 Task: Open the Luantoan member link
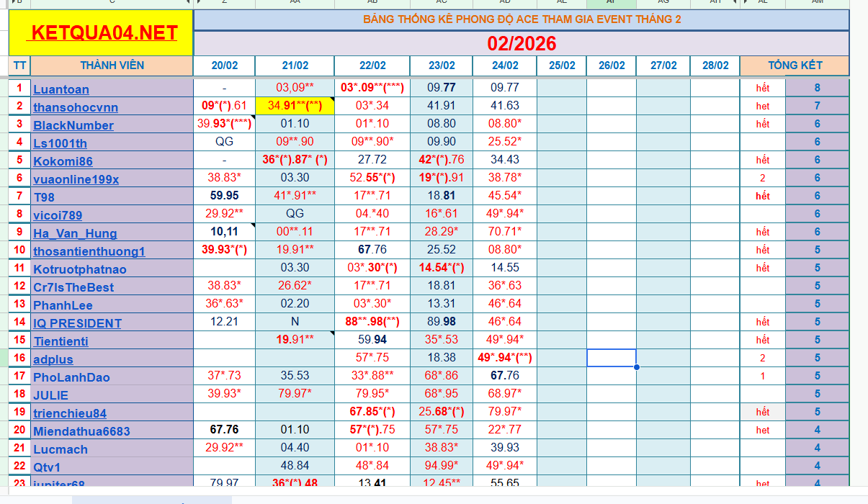[x=61, y=89]
